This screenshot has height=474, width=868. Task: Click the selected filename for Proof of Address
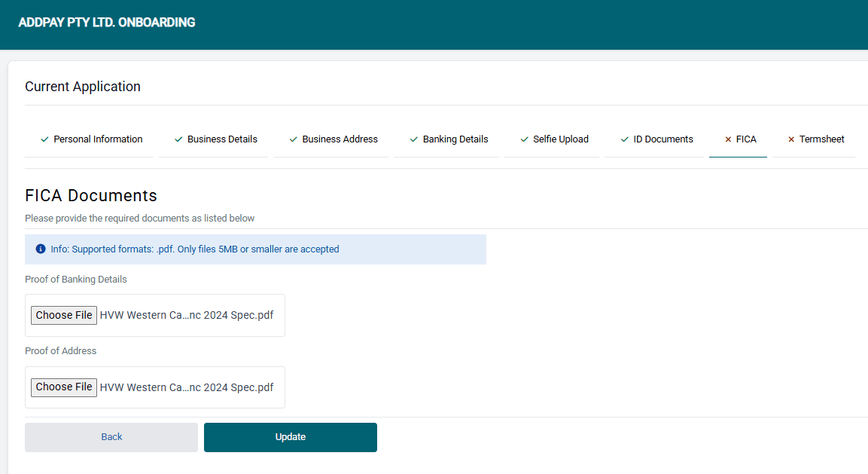click(187, 387)
